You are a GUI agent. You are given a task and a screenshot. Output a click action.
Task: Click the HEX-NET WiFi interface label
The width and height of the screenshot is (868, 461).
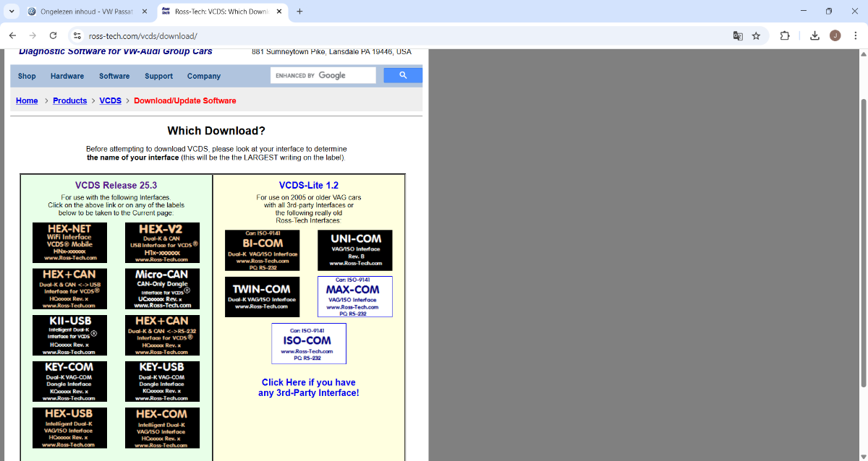[x=69, y=243]
